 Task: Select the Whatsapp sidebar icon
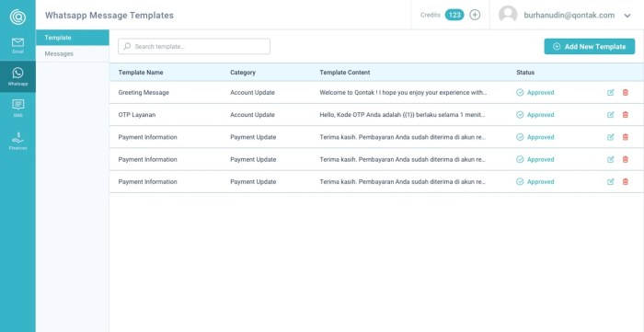pyautogui.click(x=17, y=76)
